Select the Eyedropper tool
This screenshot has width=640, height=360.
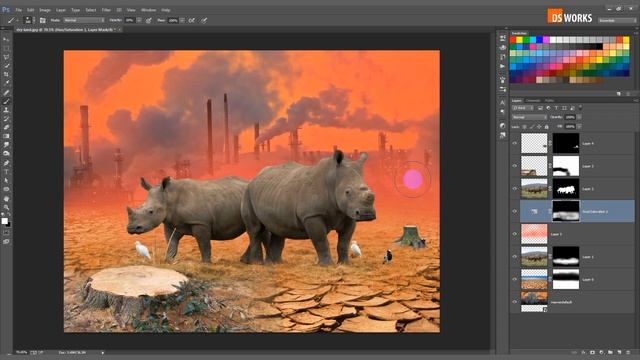tap(6, 83)
